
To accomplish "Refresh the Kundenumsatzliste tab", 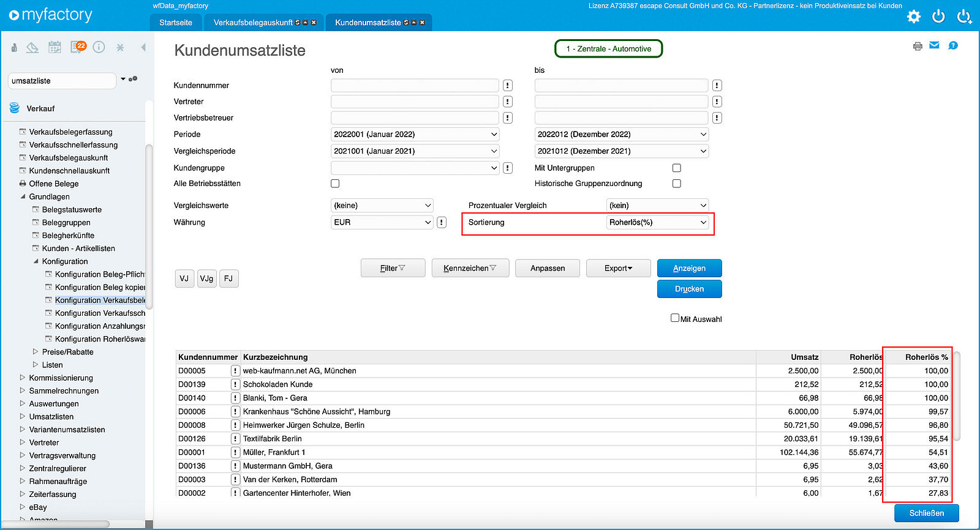I will (406, 23).
